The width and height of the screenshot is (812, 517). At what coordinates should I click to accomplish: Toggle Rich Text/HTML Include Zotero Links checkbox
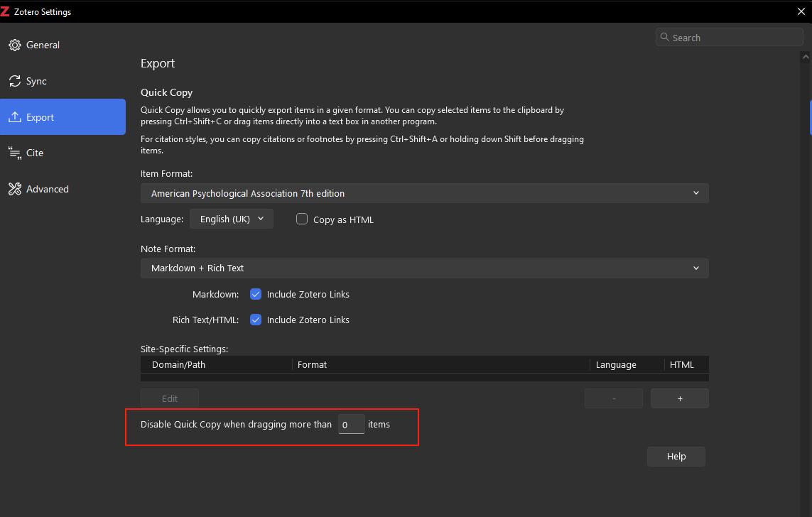click(256, 320)
